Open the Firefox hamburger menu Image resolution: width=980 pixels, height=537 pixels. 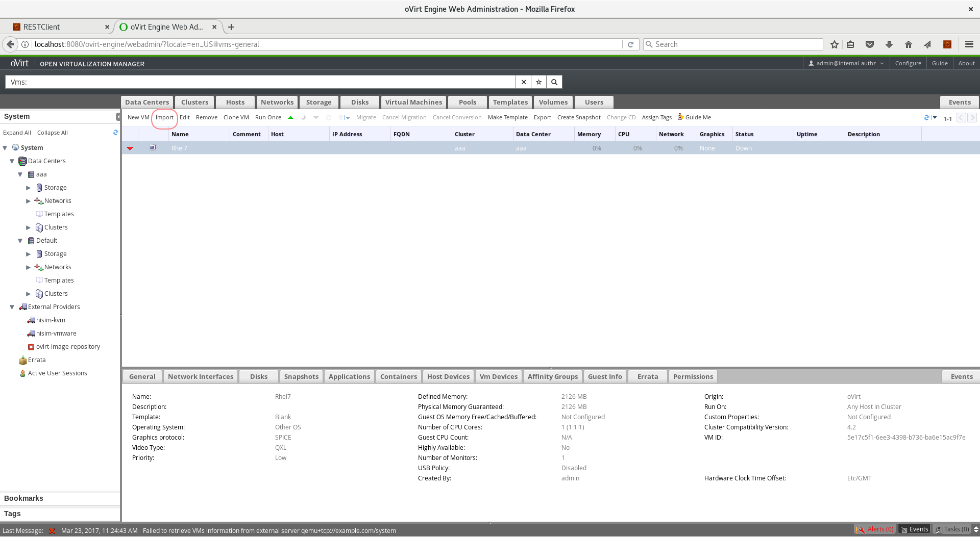[x=969, y=44]
